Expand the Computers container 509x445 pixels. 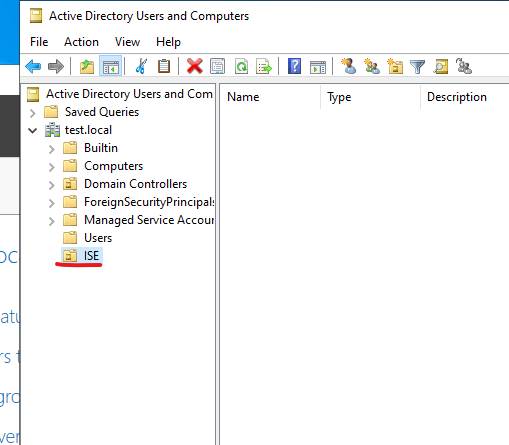(x=51, y=167)
